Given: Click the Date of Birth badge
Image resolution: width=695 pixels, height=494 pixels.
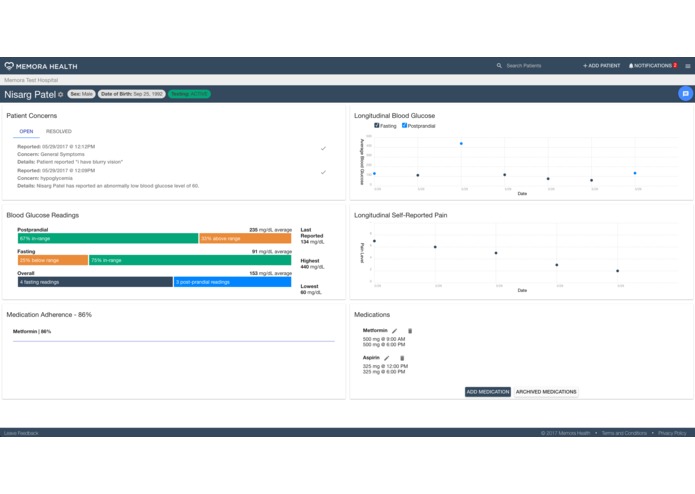Looking at the screenshot, I should coord(132,94).
